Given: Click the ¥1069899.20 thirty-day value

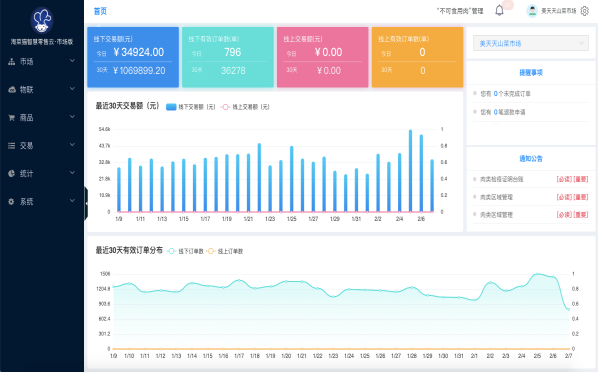Looking at the screenshot, I should click(139, 71).
